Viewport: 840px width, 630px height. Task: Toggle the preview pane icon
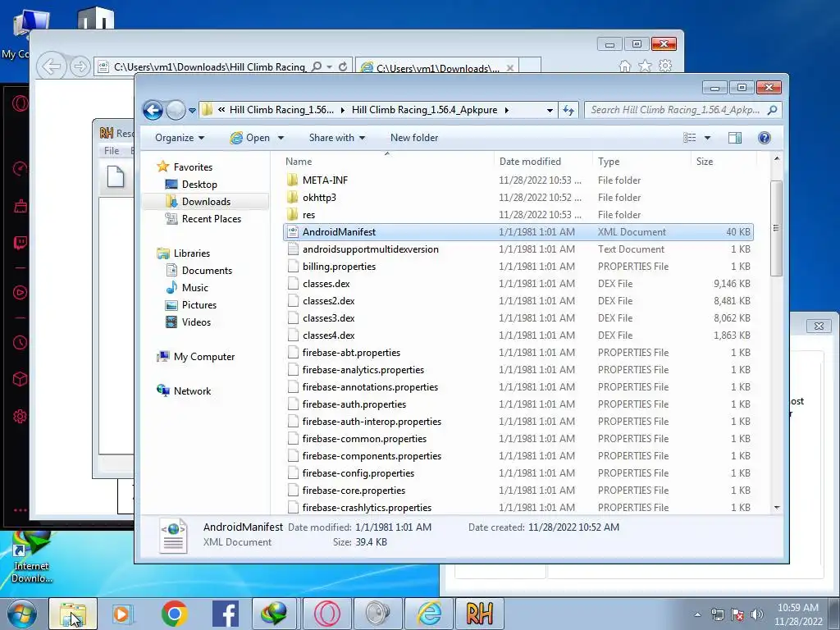[735, 138]
